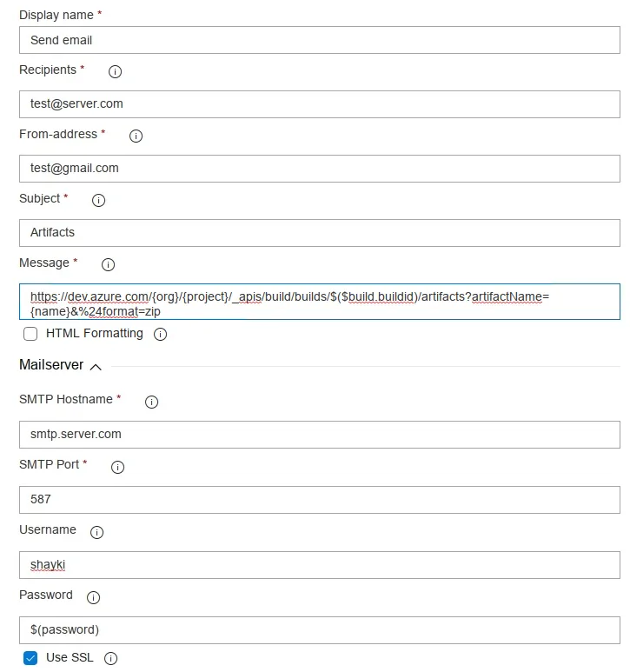630x672 pixels.
Task: Click the Use SSL info icon
Action: (x=110, y=659)
